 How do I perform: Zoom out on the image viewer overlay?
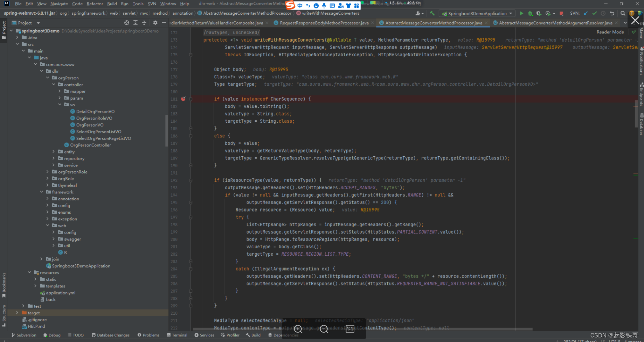coord(324,329)
